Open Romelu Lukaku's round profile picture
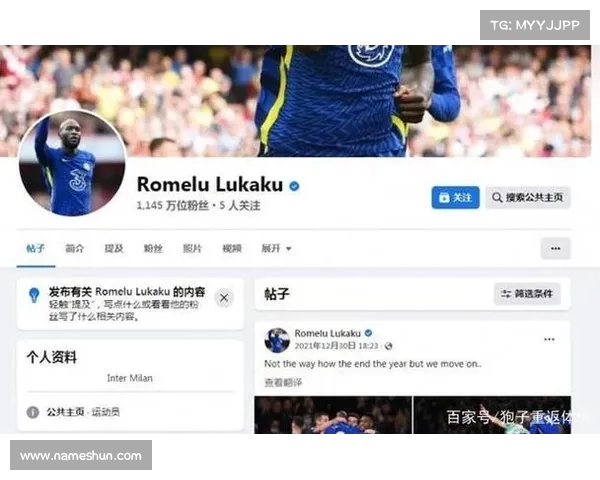 tap(72, 163)
